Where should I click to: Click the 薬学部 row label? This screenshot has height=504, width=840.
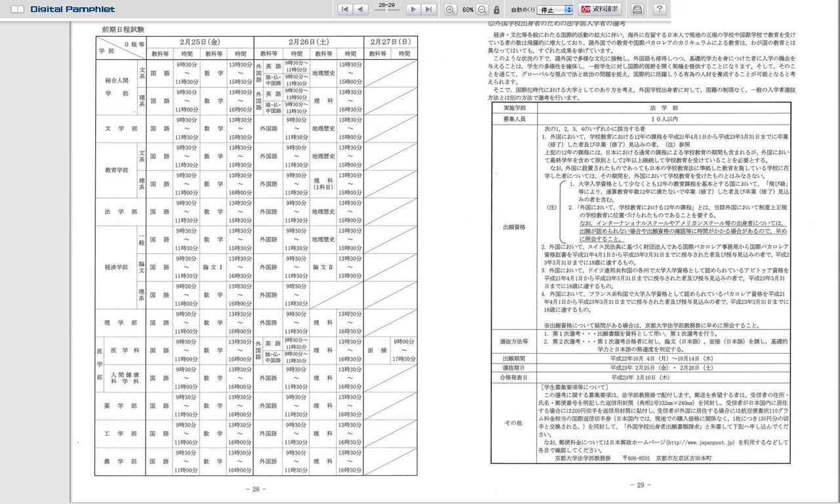tap(121, 406)
